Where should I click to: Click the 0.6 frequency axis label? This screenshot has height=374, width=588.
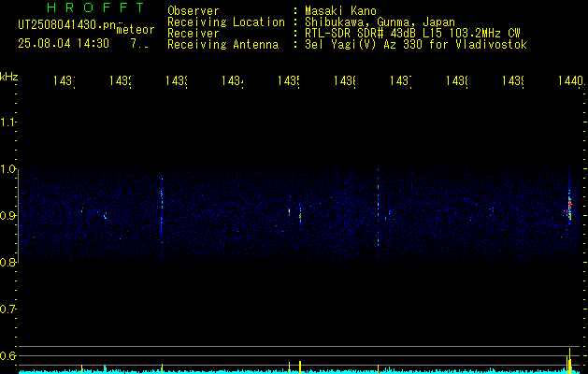tap(7, 355)
